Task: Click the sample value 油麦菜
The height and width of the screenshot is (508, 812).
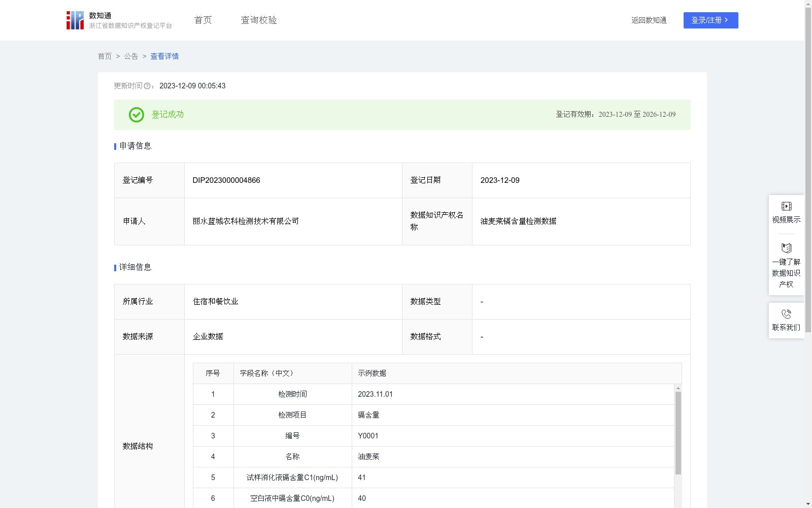Action: click(x=368, y=457)
